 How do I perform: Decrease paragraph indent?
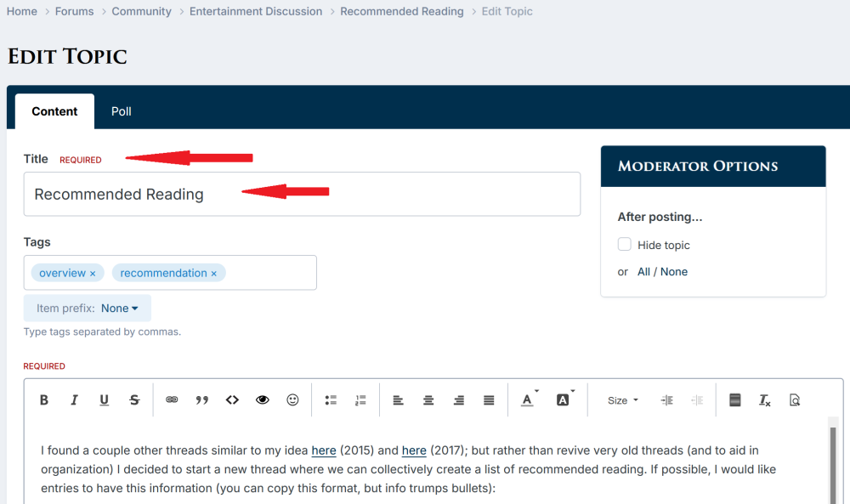[x=697, y=400]
